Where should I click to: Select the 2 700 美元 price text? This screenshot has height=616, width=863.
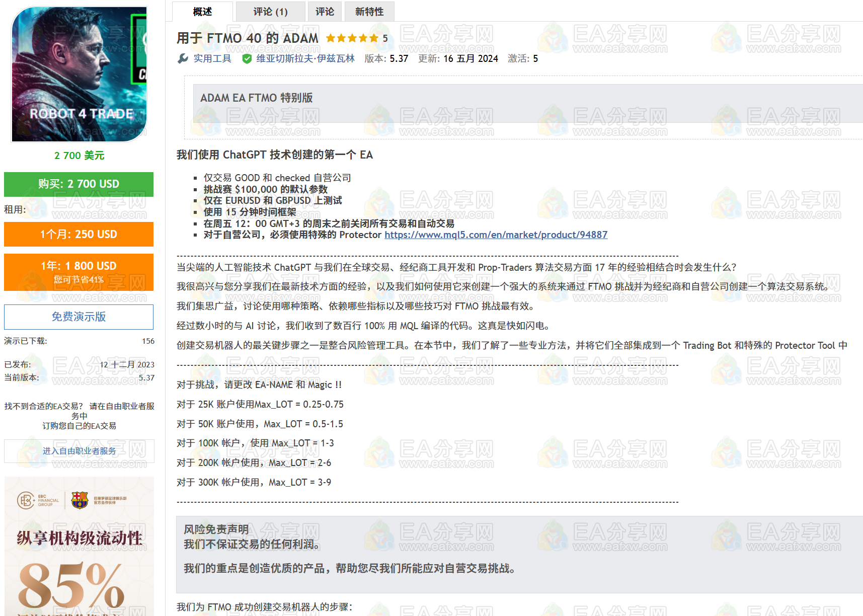tap(79, 156)
